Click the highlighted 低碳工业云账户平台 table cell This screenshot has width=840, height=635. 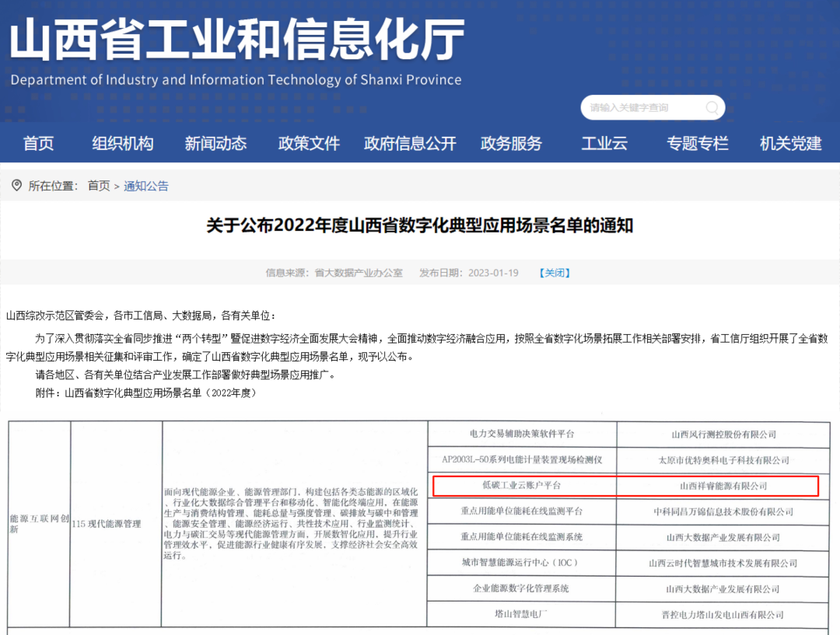pos(521,485)
